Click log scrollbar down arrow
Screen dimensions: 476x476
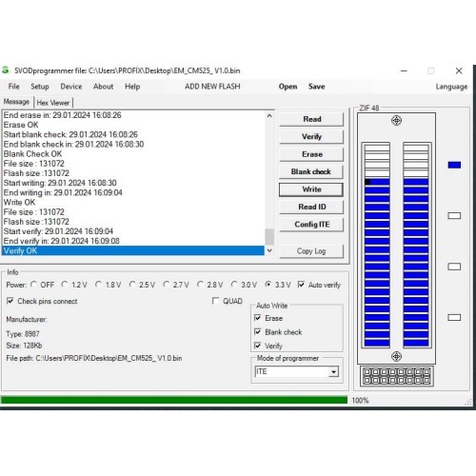(269, 250)
